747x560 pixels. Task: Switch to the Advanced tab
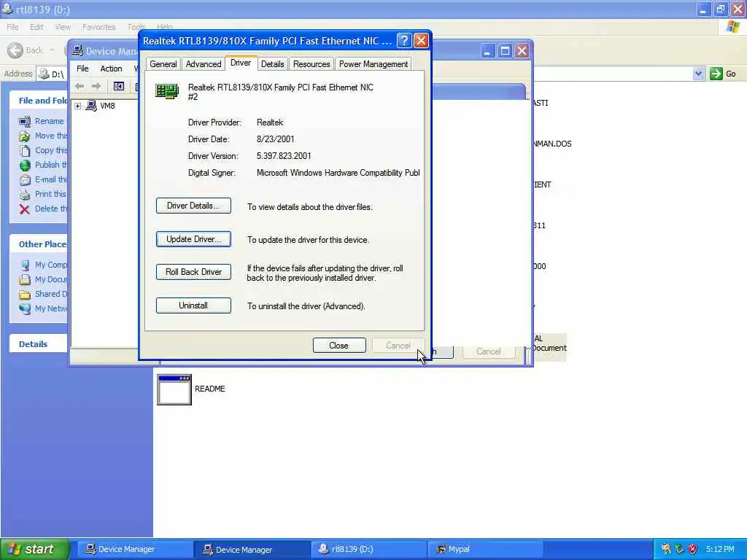point(204,64)
